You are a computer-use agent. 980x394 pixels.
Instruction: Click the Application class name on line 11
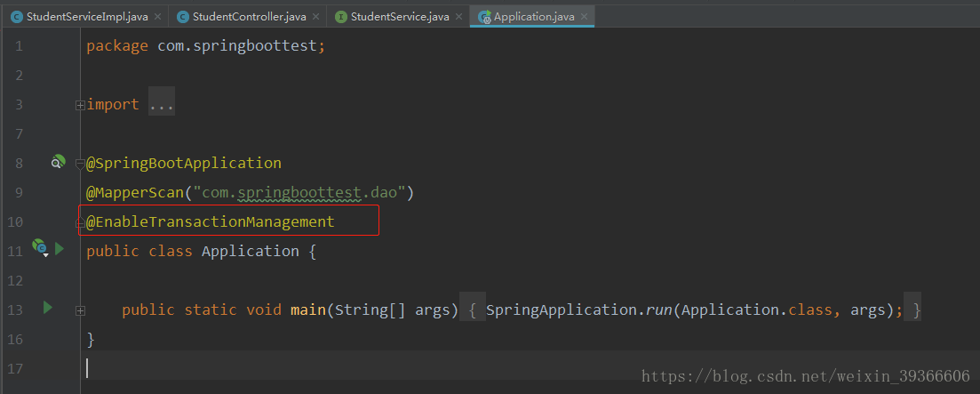point(250,251)
